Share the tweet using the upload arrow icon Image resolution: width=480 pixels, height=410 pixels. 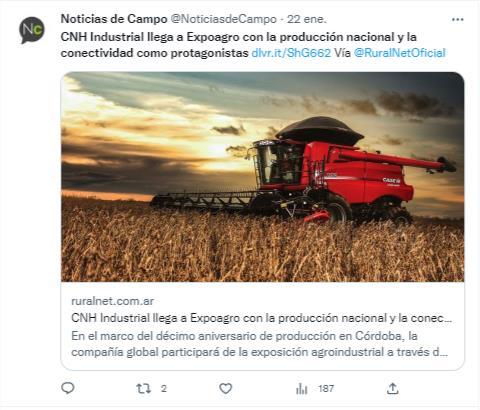pos(393,388)
